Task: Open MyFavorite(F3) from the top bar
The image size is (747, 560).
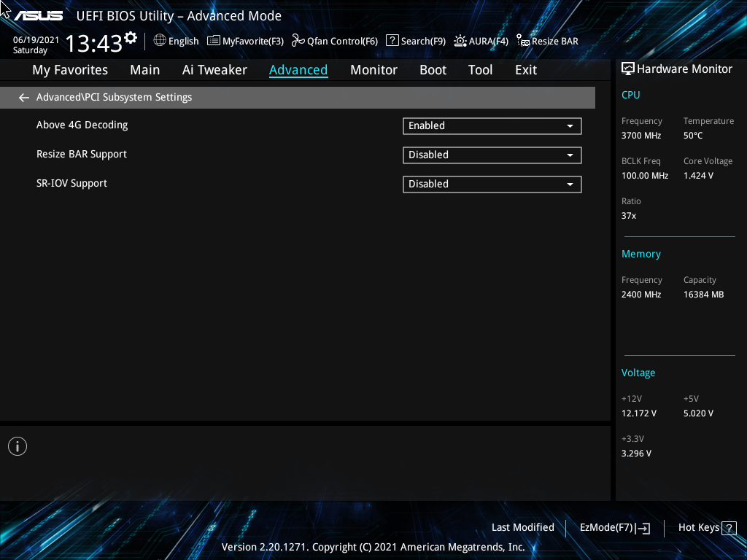Action: tap(245, 41)
